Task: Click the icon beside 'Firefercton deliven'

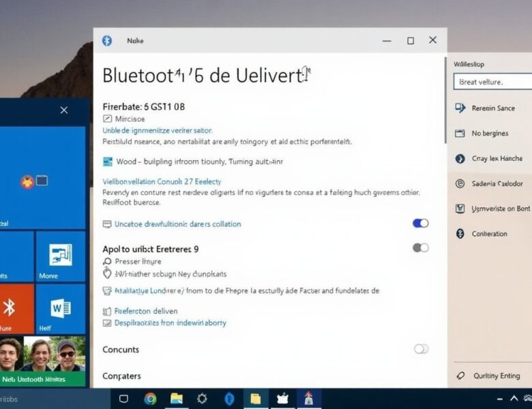Action: tap(107, 312)
